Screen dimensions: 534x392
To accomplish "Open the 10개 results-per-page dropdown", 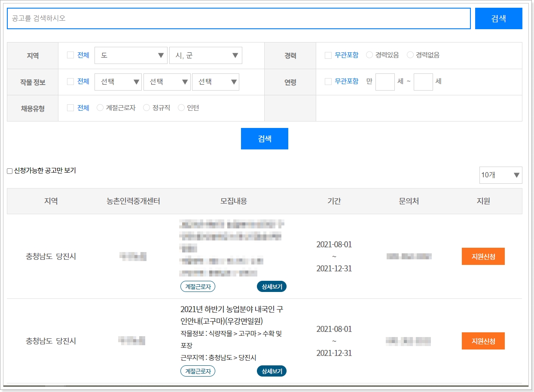I will point(501,175).
